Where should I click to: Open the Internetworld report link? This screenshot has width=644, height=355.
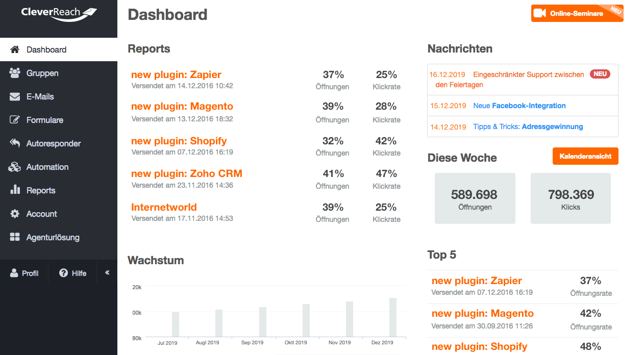pos(164,207)
